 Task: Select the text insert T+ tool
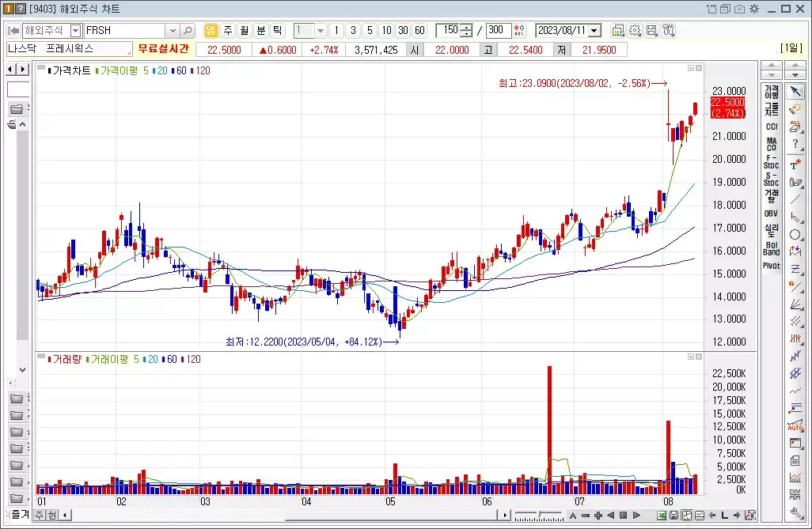(x=795, y=164)
